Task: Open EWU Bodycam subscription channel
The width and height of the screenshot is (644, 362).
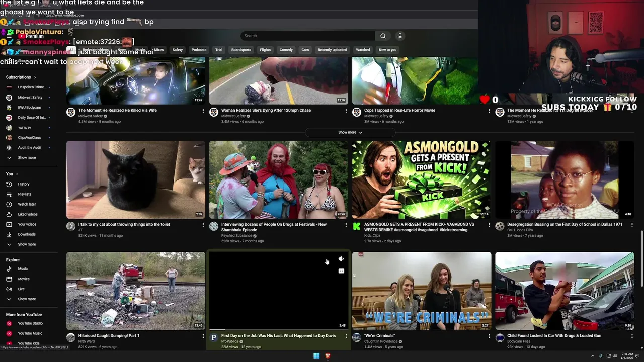Action: click(29, 108)
